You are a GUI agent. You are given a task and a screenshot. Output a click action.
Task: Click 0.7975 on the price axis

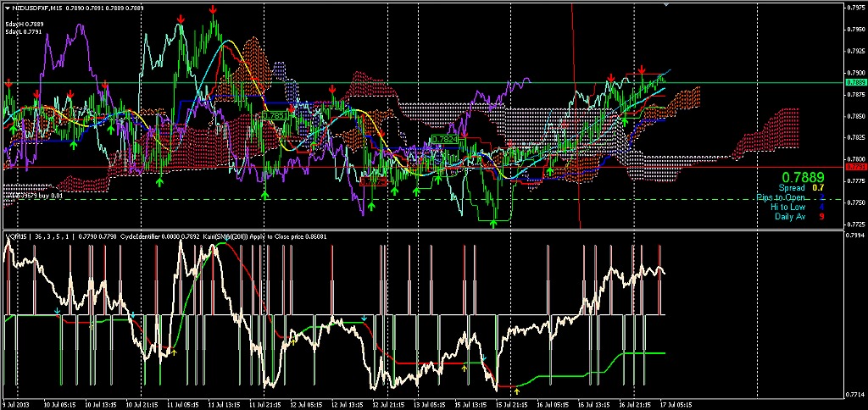pyautogui.click(x=856, y=7)
